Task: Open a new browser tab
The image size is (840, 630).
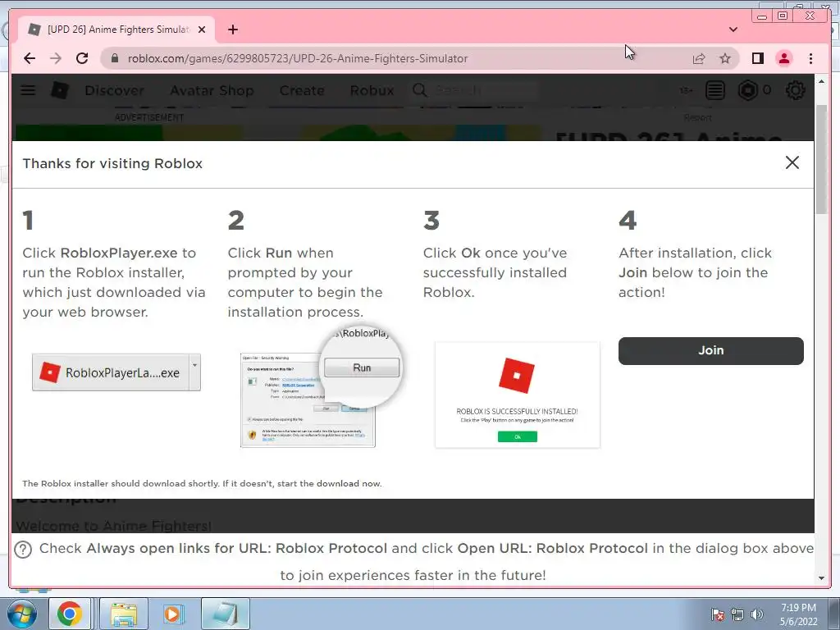Action: pyautogui.click(x=232, y=30)
